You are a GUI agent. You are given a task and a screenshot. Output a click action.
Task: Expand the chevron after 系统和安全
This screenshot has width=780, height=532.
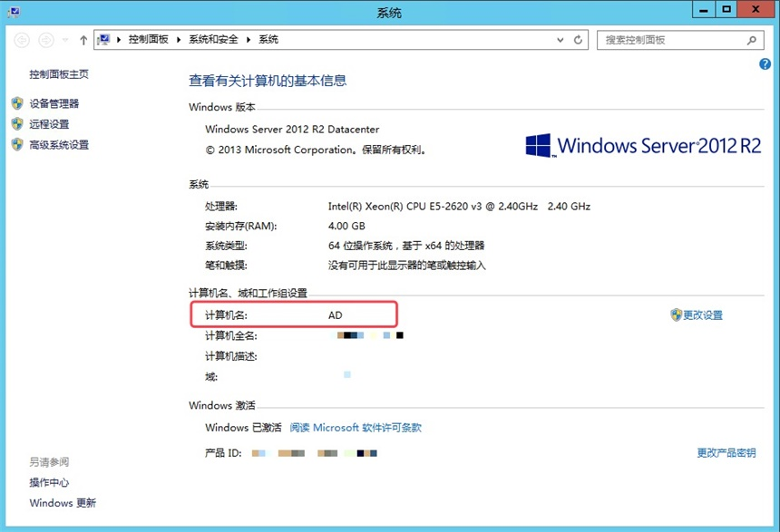pyautogui.click(x=249, y=40)
